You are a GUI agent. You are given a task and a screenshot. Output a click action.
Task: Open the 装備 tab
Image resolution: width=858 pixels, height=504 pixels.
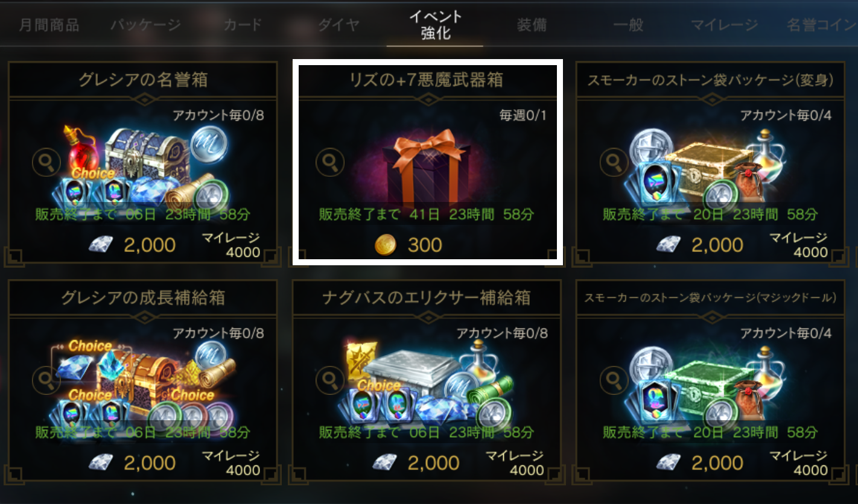pyautogui.click(x=532, y=25)
